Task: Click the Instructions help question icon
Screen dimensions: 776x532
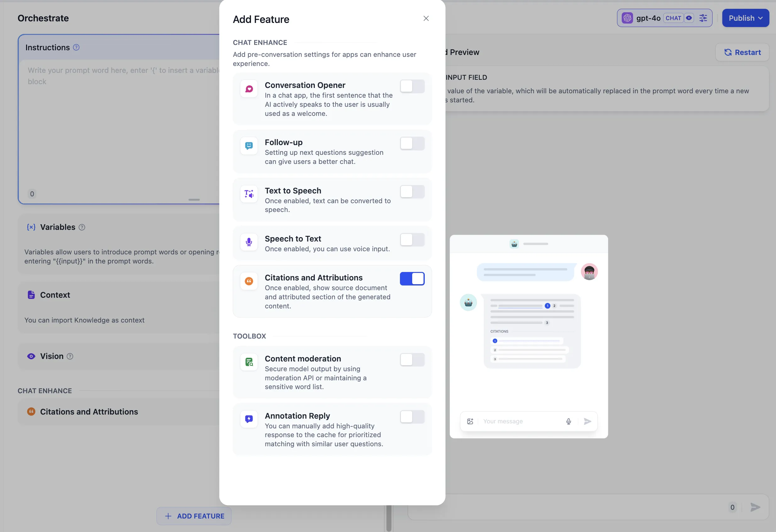Action: (76, 47)
